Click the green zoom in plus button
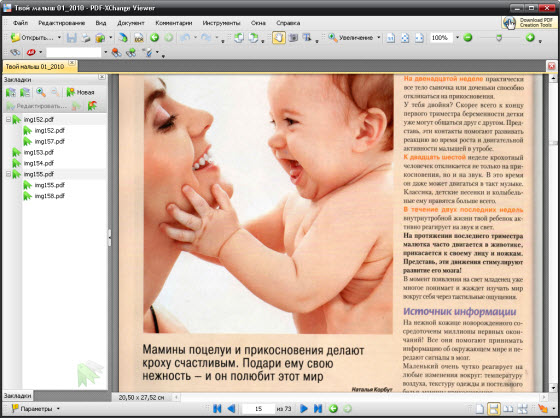 click(530, 37)
